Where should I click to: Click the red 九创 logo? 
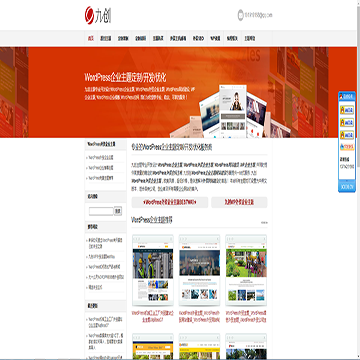[x=98, y=15]
